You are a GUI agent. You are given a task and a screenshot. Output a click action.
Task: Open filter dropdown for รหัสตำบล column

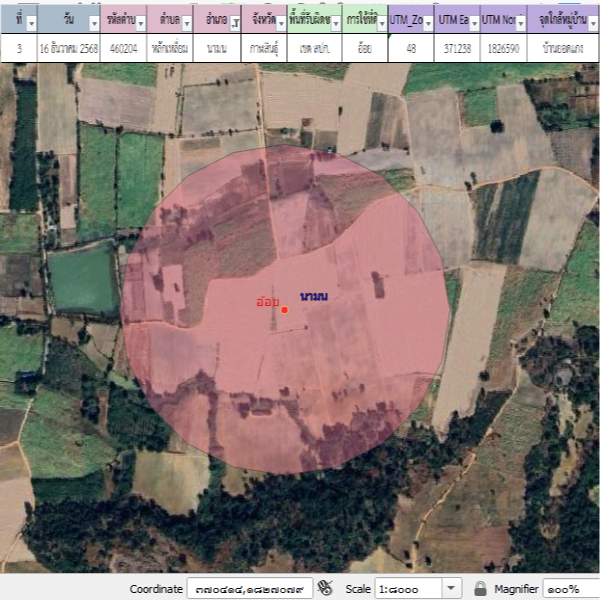tap(139, 22)
